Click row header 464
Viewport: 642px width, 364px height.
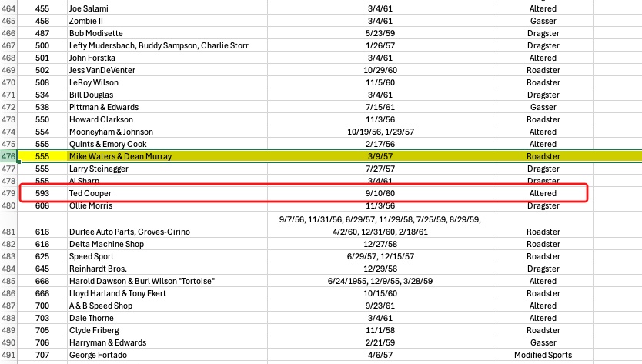pyautogui.click(x=8, y=8)
